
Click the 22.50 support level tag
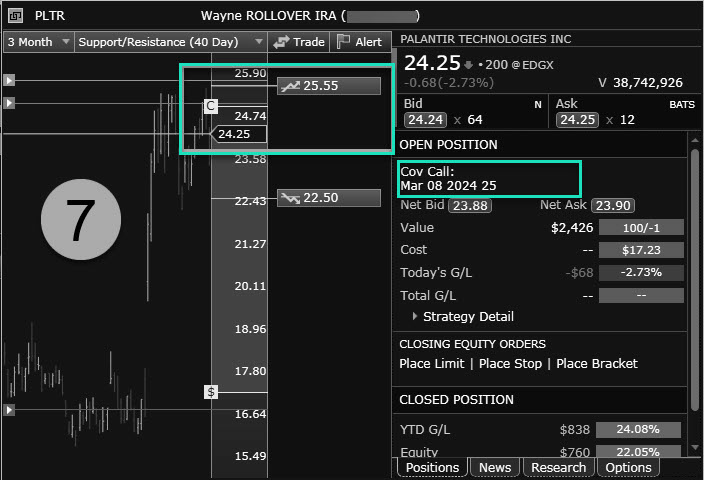click(x=329, y=198)
